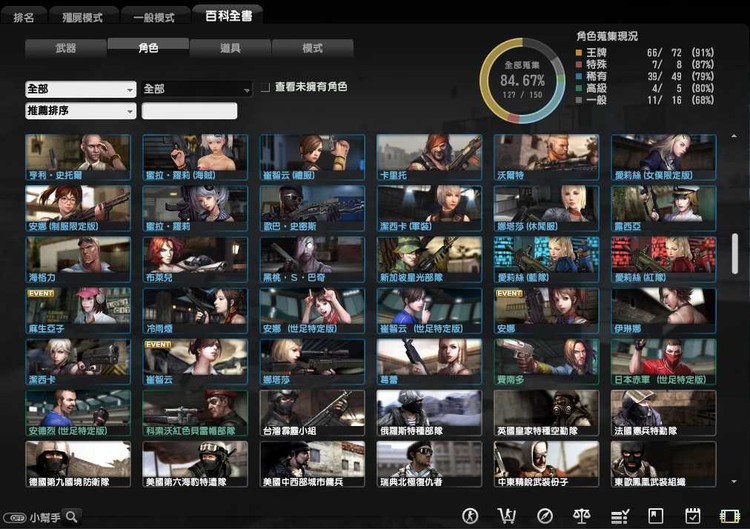Open the 潔西卡 (軍裝) card
Image resolution: width=750 pixels, height=529 pixels.
point(430,208)
